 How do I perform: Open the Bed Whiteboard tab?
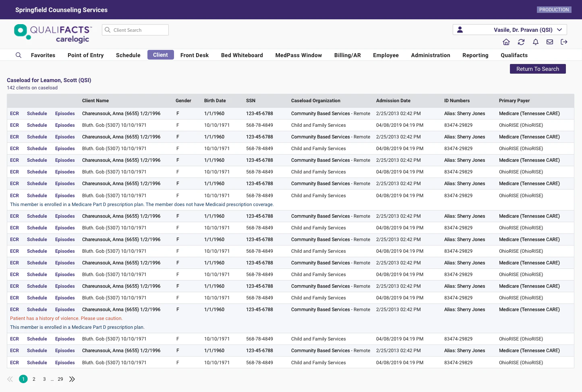[242, 55]
